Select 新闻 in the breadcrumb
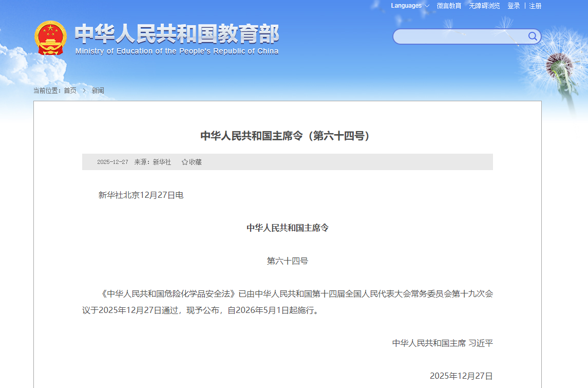The width and height of the screenshot is (588, 388). point(98,90)
